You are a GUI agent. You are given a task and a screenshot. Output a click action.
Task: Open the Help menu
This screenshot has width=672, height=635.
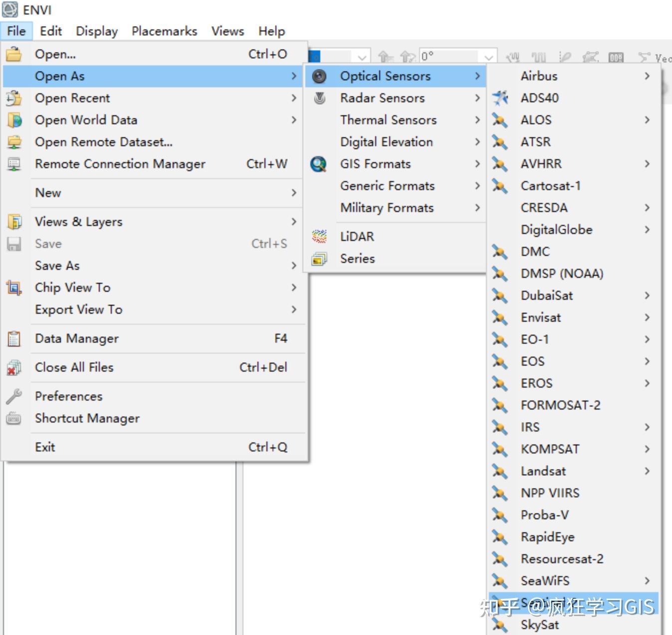coord(272,31)
